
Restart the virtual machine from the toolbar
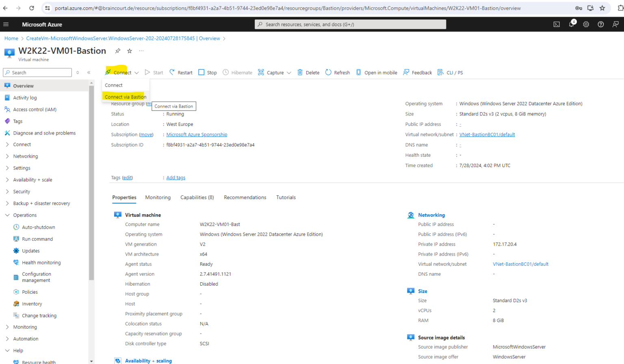pyautogui.click(x=181, y=72)
